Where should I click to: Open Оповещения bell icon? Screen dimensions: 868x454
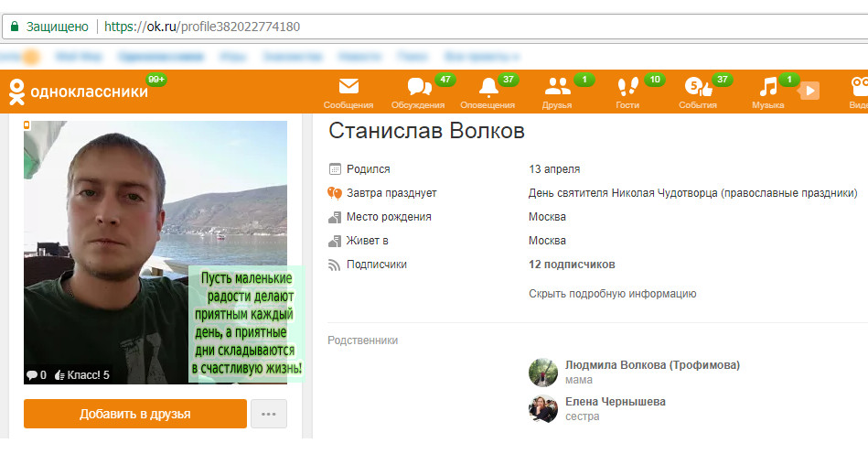coord(488,88)
